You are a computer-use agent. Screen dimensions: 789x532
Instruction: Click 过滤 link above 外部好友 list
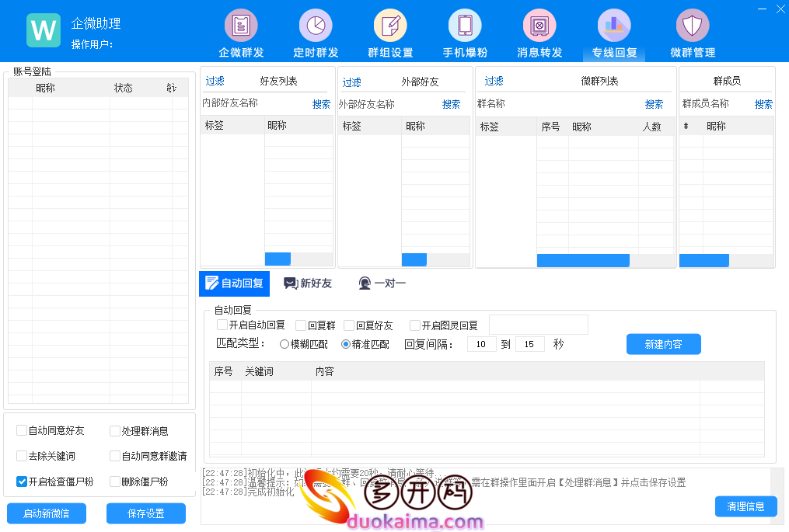352,82
